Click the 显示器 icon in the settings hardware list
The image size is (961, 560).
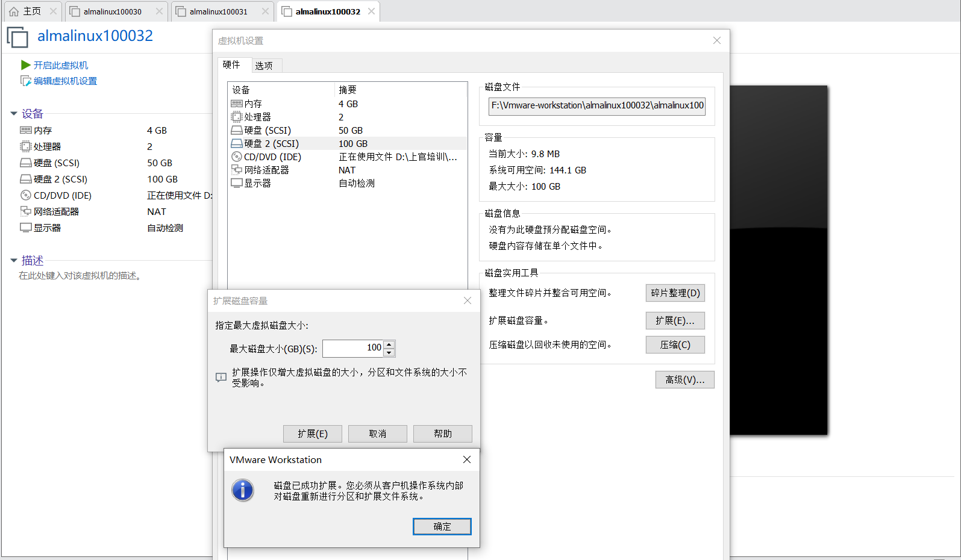click(236, 183)
